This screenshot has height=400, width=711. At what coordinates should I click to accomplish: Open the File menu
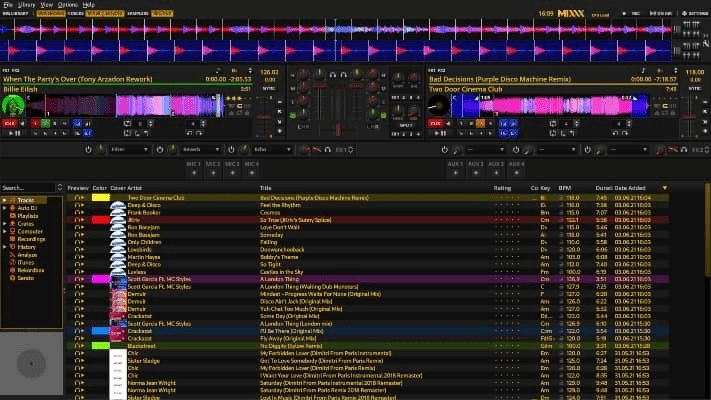click(8, 5)
